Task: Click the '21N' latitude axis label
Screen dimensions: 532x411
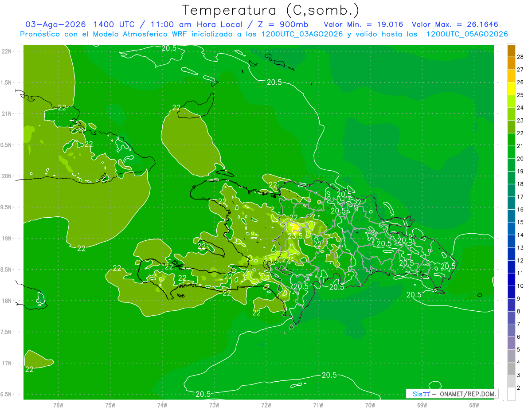Action: [6, 114]
